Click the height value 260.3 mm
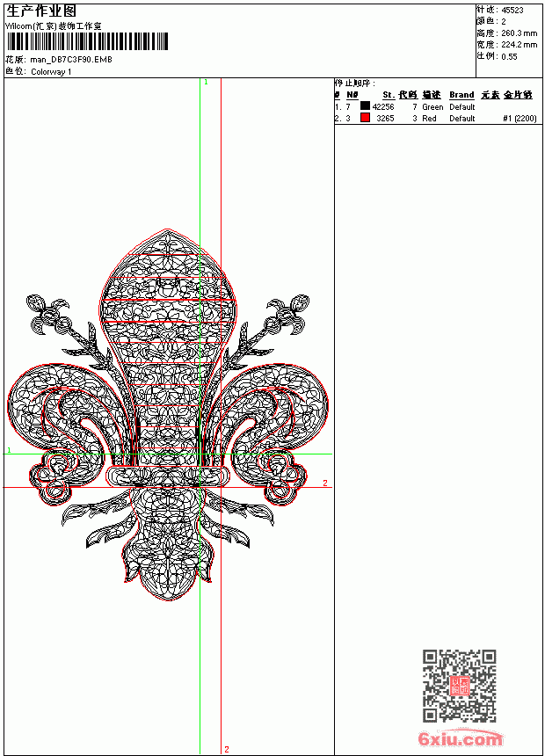545x756 pixels. coord(519,33)
